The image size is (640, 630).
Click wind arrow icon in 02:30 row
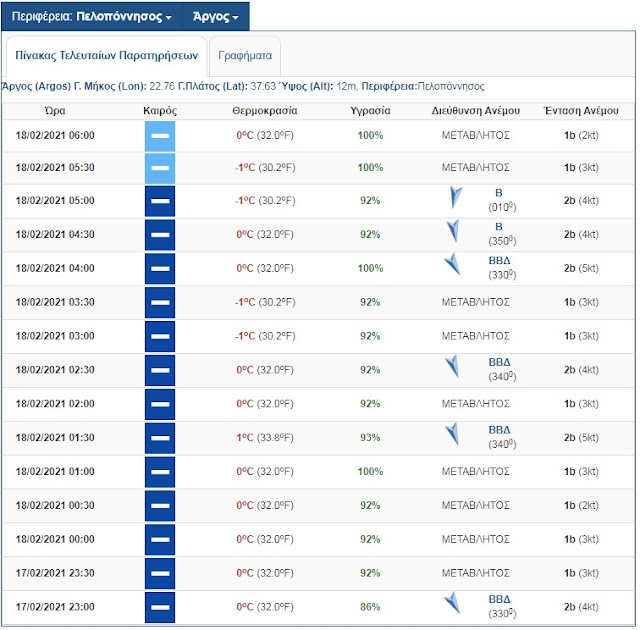coord(452,366)
